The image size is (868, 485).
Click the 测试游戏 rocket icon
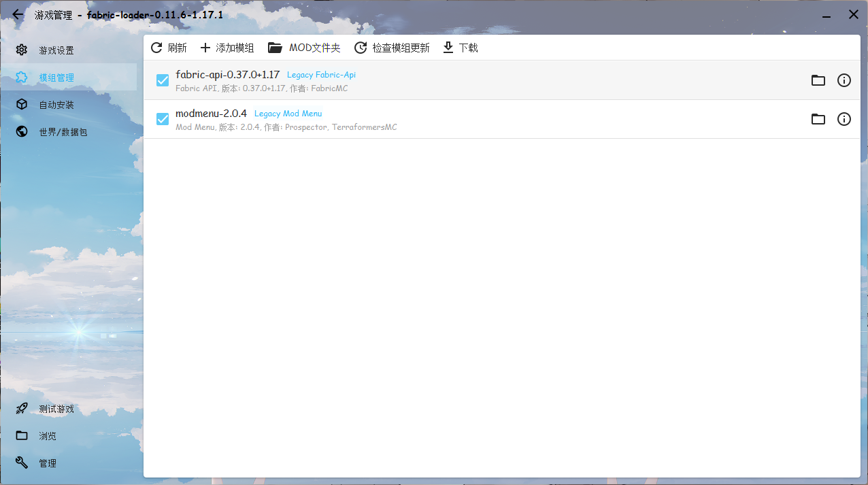coord(21,408)
